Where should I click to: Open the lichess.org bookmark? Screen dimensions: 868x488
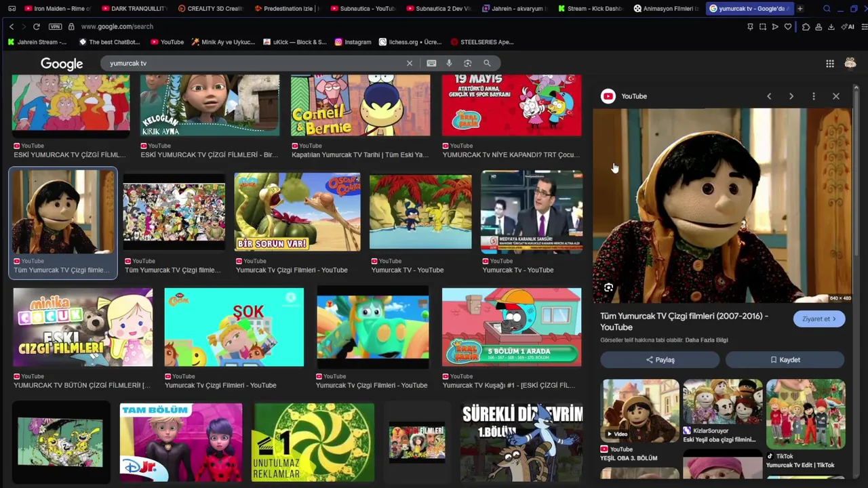410,42
